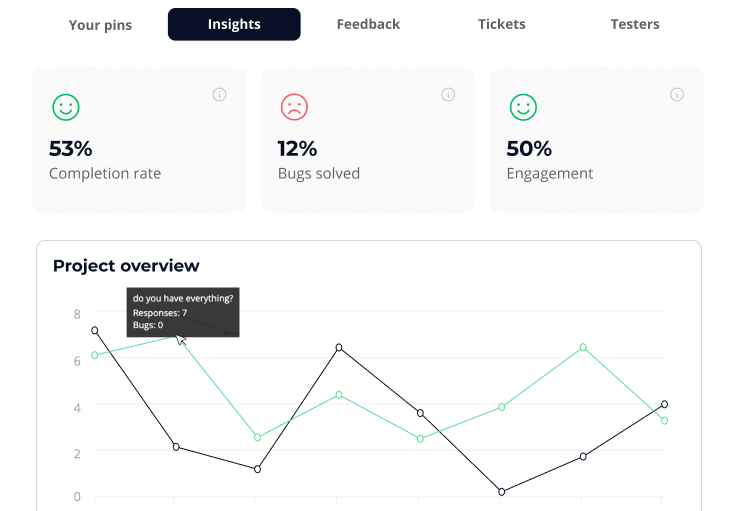This screenshot has width=735, height=511.
Task: Click the Project overview heading
Action: (126, 266)
